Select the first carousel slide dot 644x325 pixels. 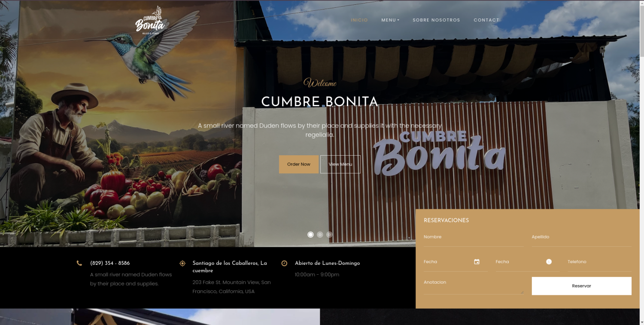(310, 234)
